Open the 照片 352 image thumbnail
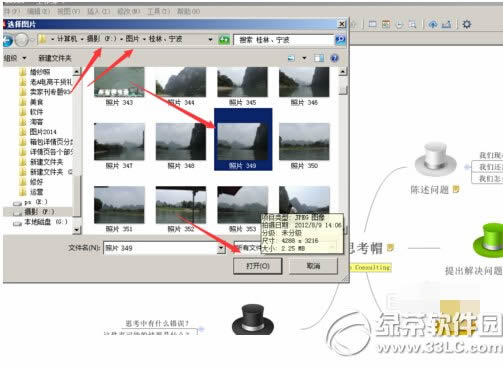Viewport: 503px width, 367px height. pos(181,209)
